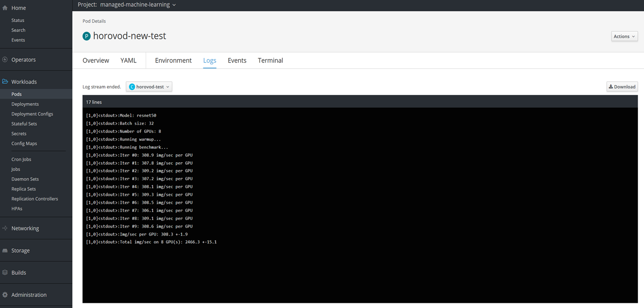
Task: Open the Project managed-machine-learning dropdown
Action: pyautogui.click(x=127, y=5)
